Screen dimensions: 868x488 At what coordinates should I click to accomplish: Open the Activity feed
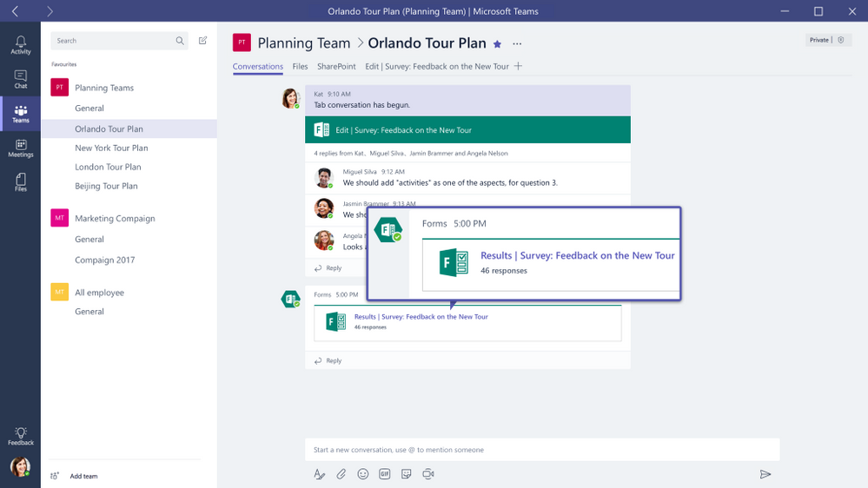(x=21, y=45)
